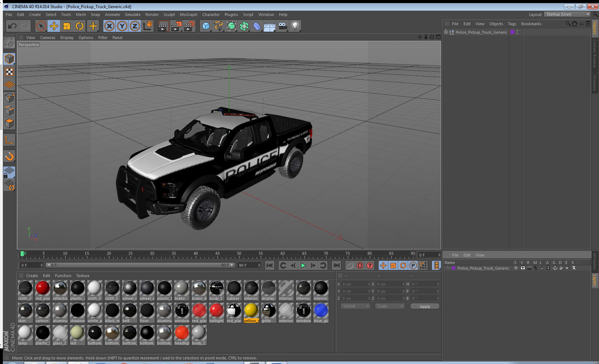Open the MoGraph menu
Screen dimensions: 599x364
coord(188,15)
